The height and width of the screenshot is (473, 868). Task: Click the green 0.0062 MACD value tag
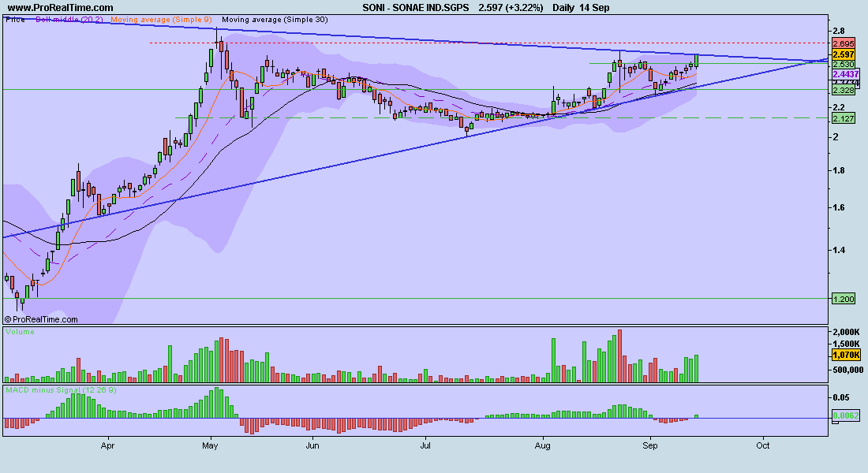[x=847, y=415]
